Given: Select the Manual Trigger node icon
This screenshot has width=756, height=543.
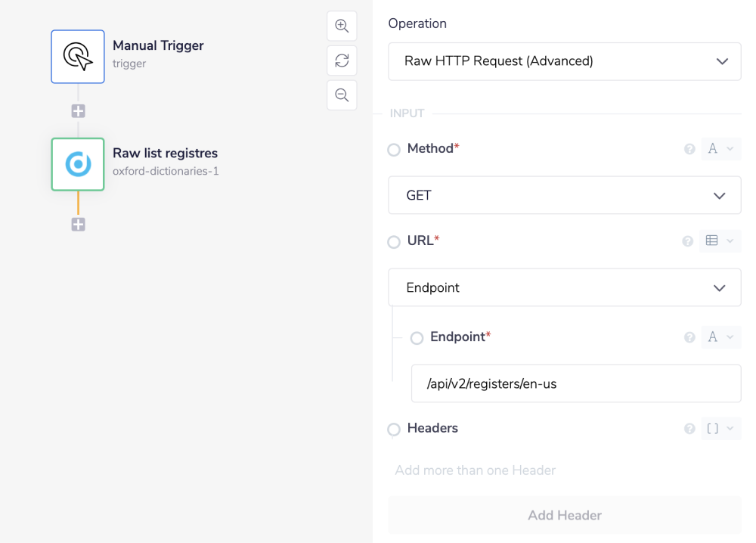Looking at the screenshot, I should click(78, 57).
